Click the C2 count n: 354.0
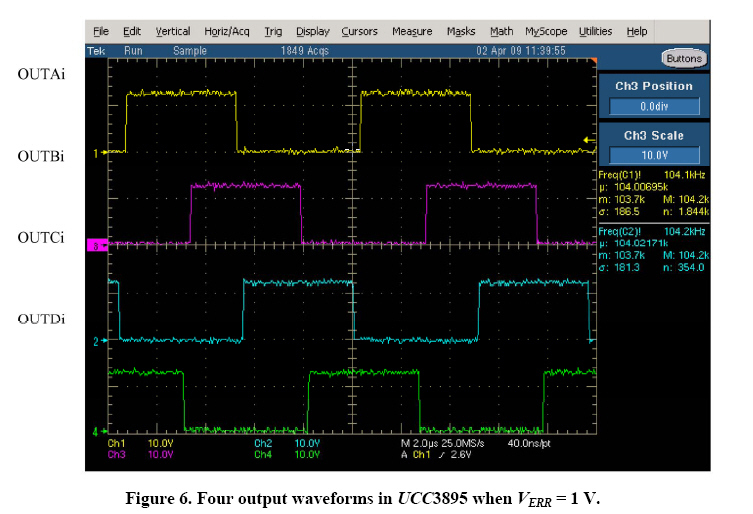The image size is (753, 514). [684, 268]
